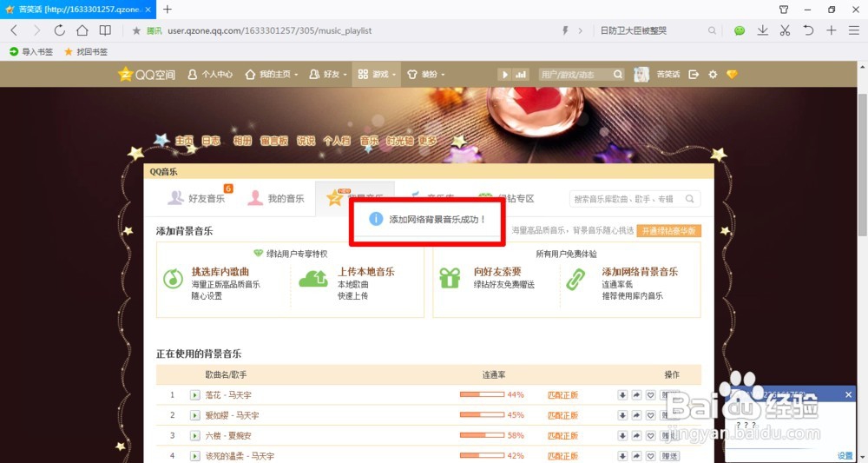The width and height of the screenshot is (868, 463).
Task: Open the 日志 page link
Action: pyautogui.click(x=211, y=141)
